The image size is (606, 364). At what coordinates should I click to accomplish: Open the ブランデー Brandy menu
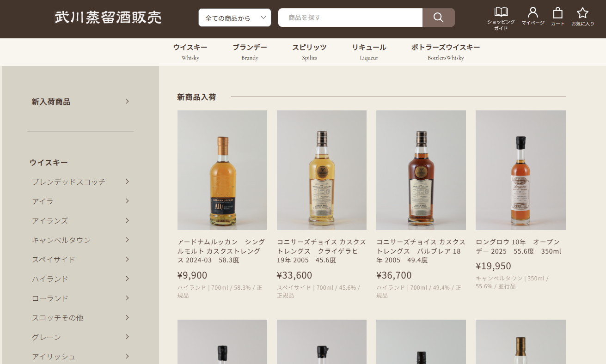click(250, 52)
